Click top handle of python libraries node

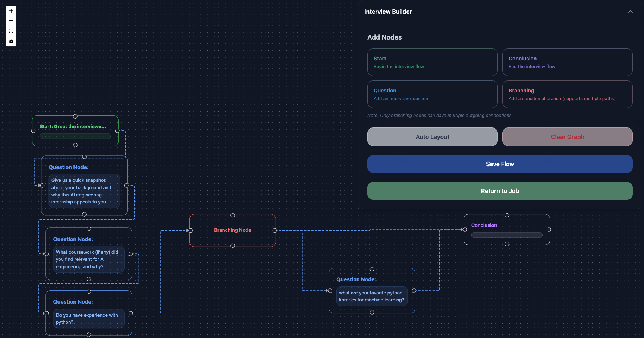click(x=372, y=269)
